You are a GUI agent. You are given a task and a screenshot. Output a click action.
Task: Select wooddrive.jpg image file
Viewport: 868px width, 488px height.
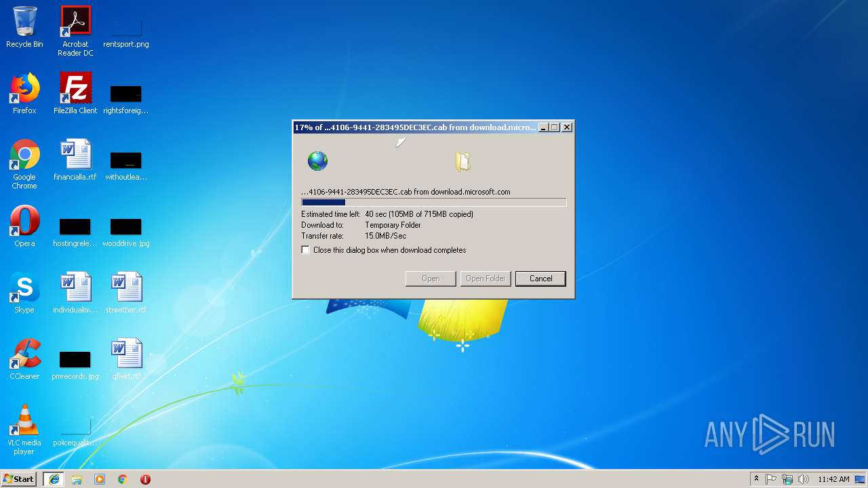(126, 231)
